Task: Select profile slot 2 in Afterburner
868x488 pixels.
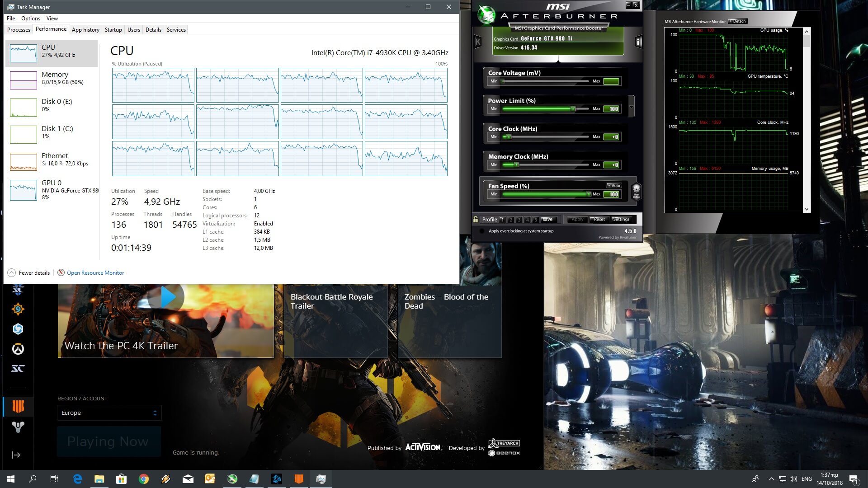Action: [x=511, y=220]
